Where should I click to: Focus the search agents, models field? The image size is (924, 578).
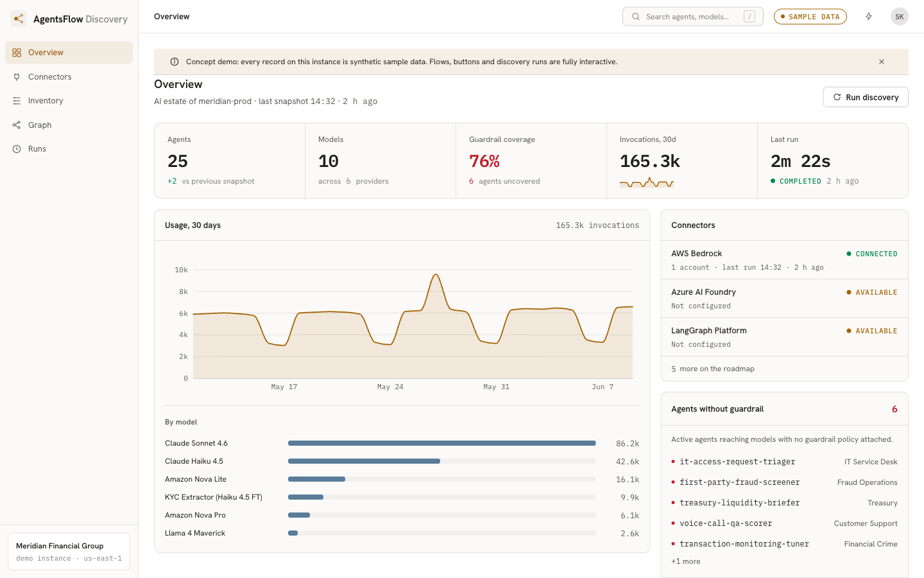coord(693,17)
